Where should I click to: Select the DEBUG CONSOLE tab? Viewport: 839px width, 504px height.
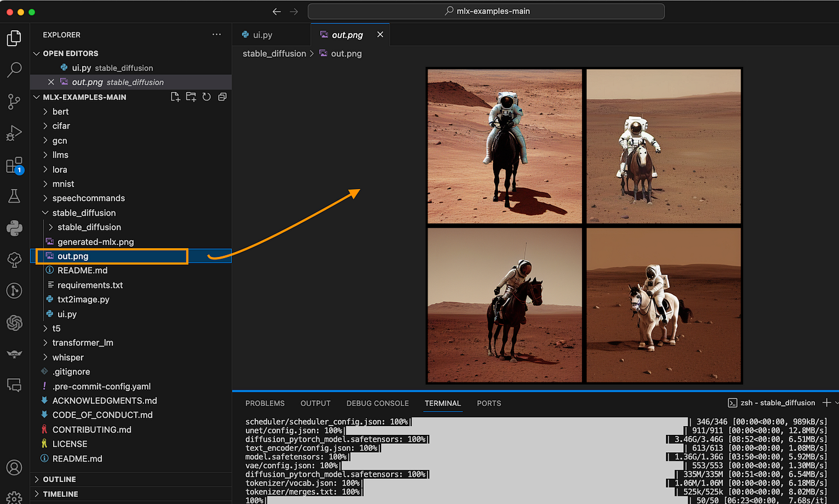(x=377, y=403)
